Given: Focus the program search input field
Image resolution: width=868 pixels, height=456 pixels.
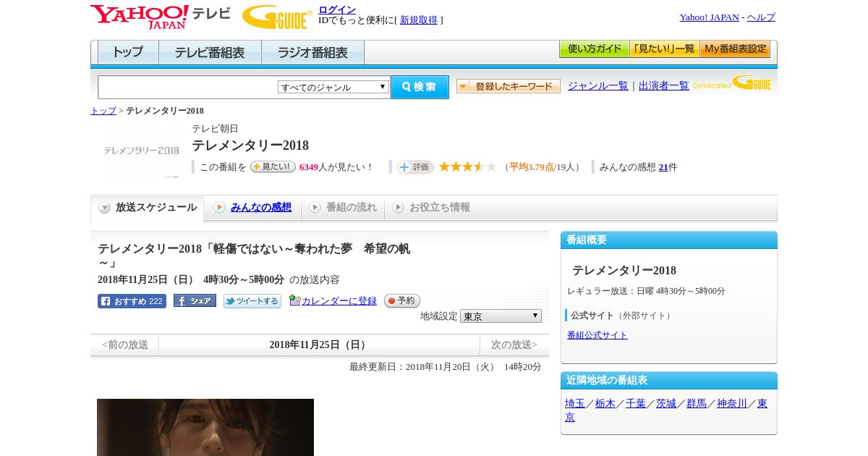Looking at the screenshot, I should [x=188, y=87].
